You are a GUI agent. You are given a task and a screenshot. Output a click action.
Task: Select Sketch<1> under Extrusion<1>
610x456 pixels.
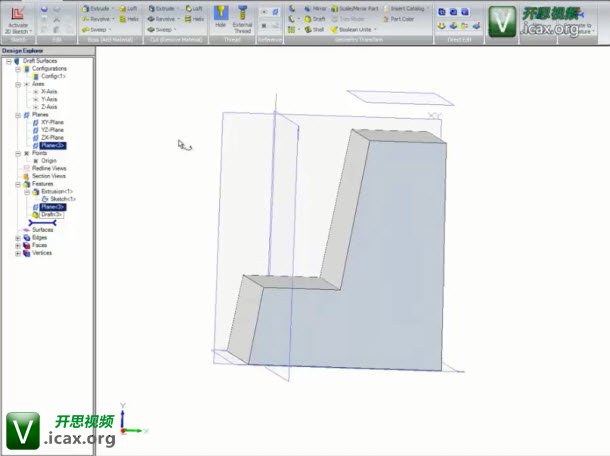pyautogui.click(x=63, y=199)
